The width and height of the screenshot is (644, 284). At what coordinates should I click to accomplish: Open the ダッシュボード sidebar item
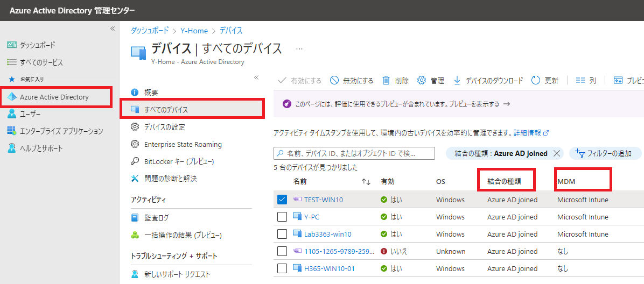37,45
